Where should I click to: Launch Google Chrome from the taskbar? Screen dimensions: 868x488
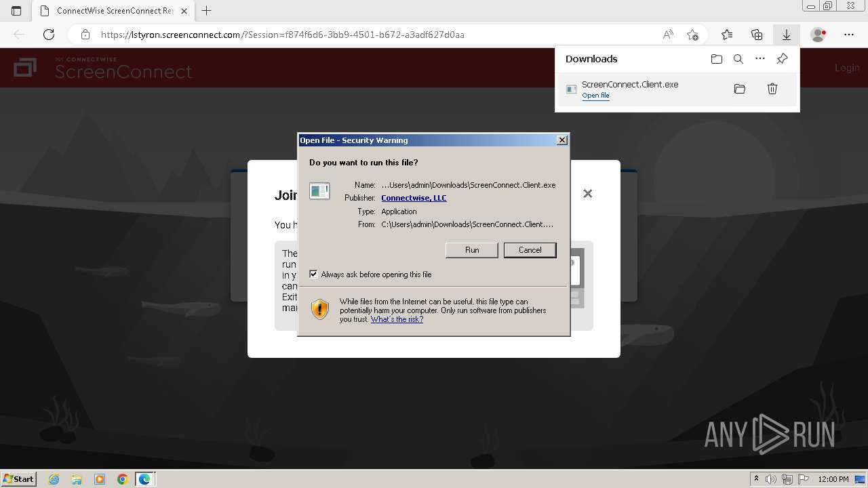tap(122, 479)
